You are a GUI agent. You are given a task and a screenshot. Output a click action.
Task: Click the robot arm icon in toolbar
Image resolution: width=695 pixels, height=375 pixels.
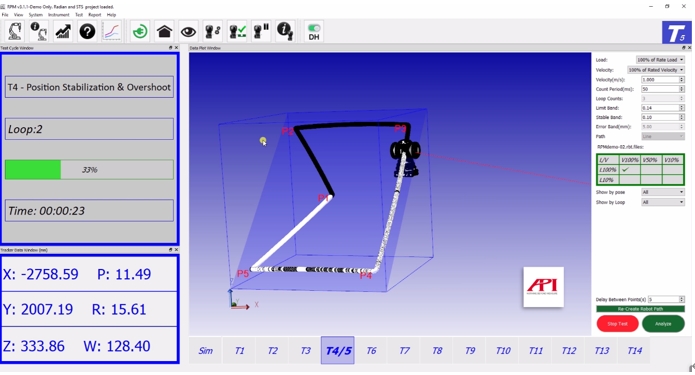pyautogui.click(x=15, y=31)
